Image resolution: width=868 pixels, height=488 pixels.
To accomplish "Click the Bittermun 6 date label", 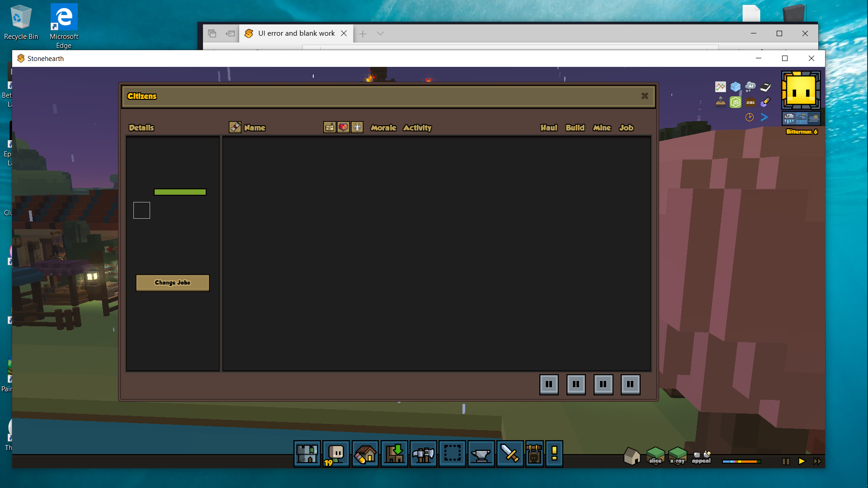I will pyautogui.click(x=802, y=132).
